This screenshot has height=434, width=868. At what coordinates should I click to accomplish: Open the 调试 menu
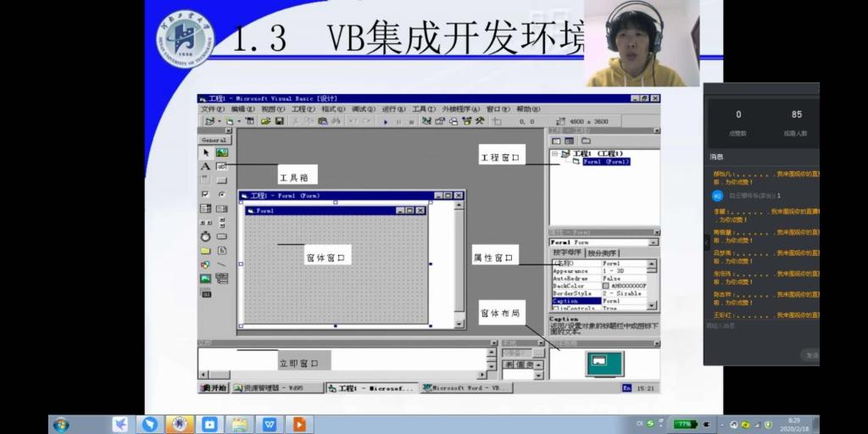pyautogui.click(x=363, y=109)
